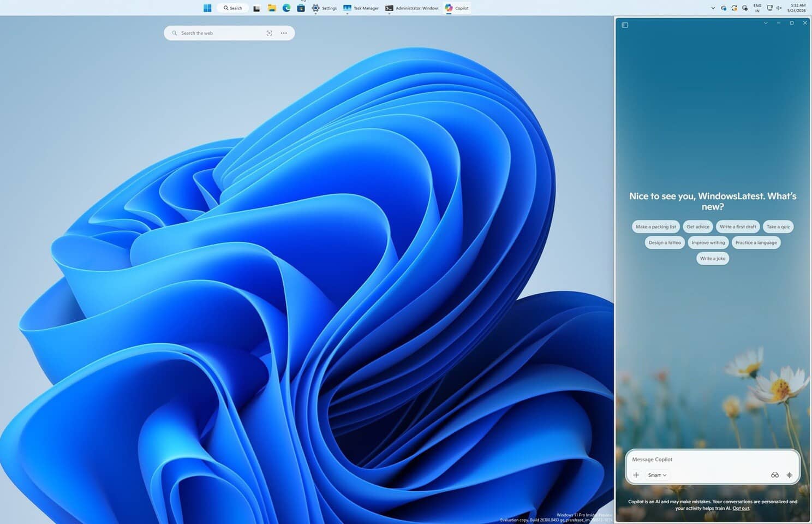Switch to the Task Manager taskbar app
Image resolution: width=812 pixels, height=524 pixels.
click(x=361, y=8)
